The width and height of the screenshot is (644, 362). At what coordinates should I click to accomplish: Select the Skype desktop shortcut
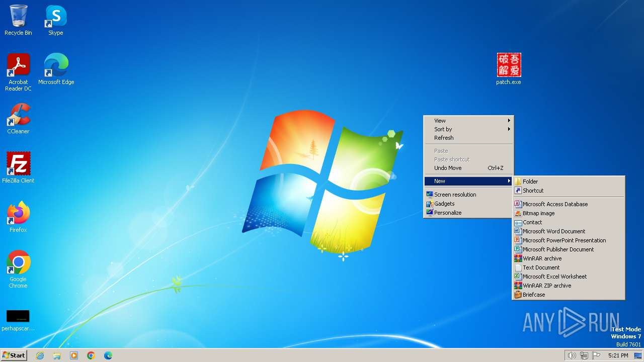56,20
